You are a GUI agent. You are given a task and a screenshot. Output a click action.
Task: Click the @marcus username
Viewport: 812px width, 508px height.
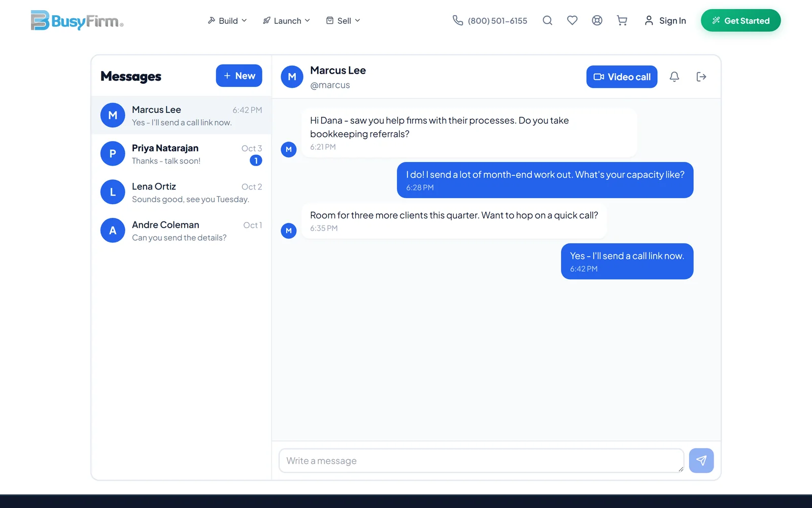tap(330, 85)
